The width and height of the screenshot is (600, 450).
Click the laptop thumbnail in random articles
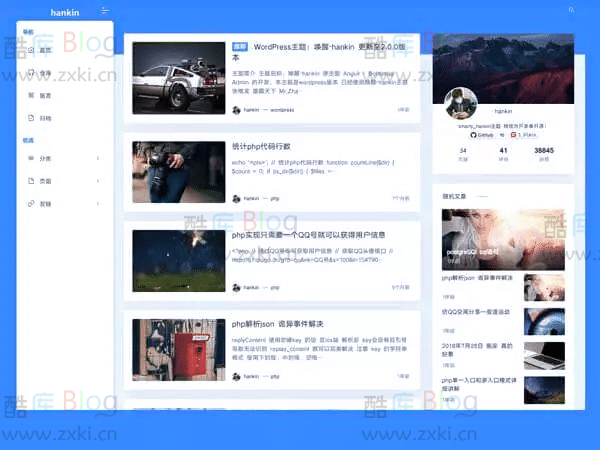tap(544, 356)
